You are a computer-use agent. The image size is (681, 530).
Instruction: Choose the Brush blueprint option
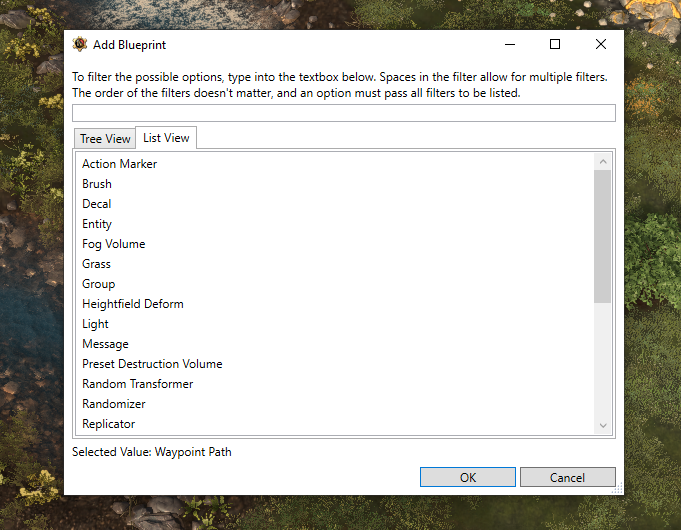(97, 184)
